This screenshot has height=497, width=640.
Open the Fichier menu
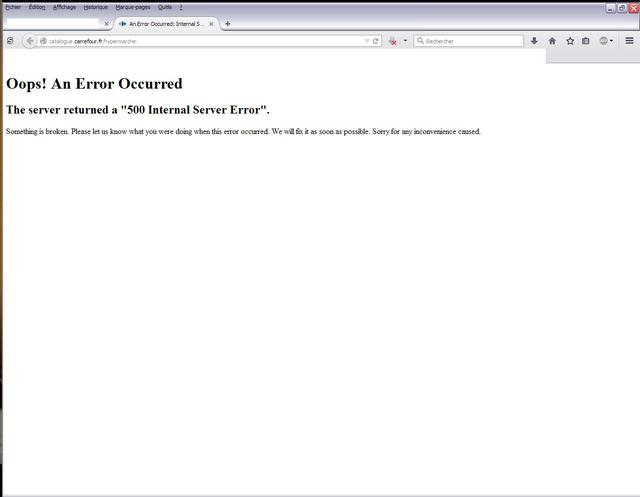click(12, 7)
